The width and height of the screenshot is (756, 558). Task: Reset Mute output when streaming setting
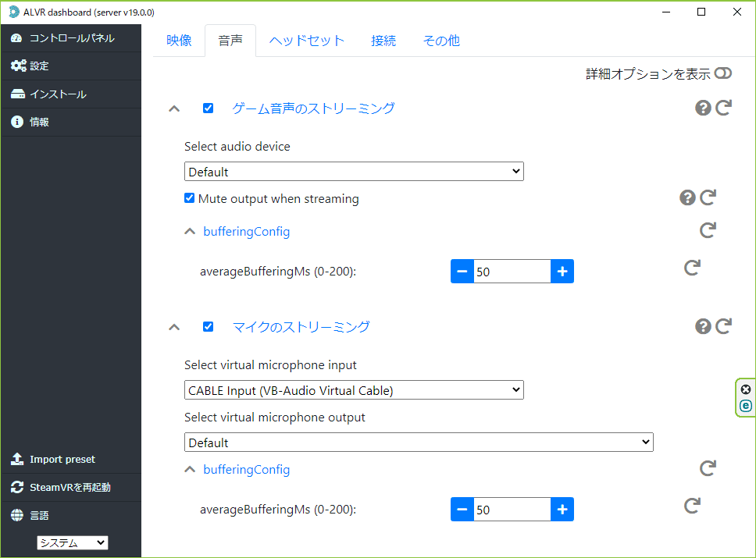708,197
